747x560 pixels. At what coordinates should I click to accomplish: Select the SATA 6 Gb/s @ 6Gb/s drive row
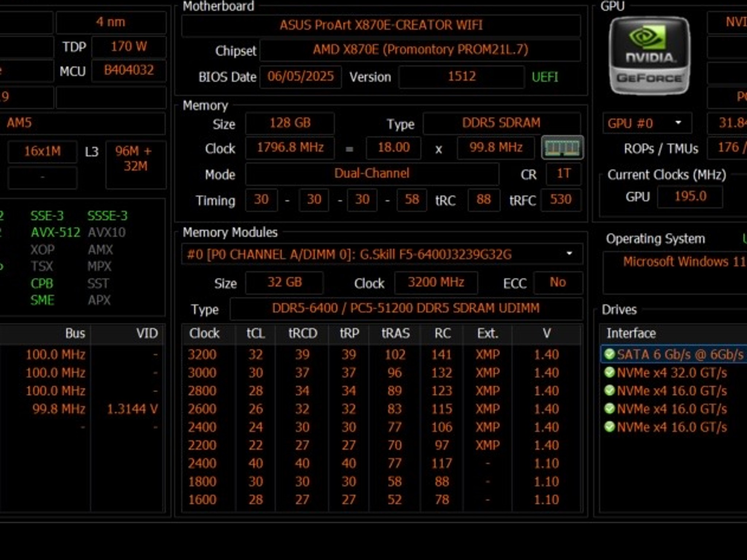(674, 354)
